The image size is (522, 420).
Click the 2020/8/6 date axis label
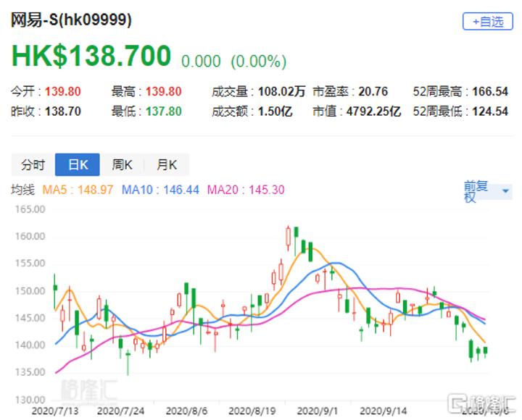[x=186, y=411]
